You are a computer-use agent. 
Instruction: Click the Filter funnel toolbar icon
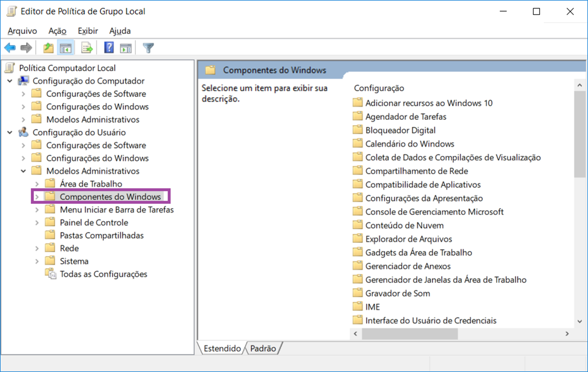pyautogui.click(x=148, y=48)
